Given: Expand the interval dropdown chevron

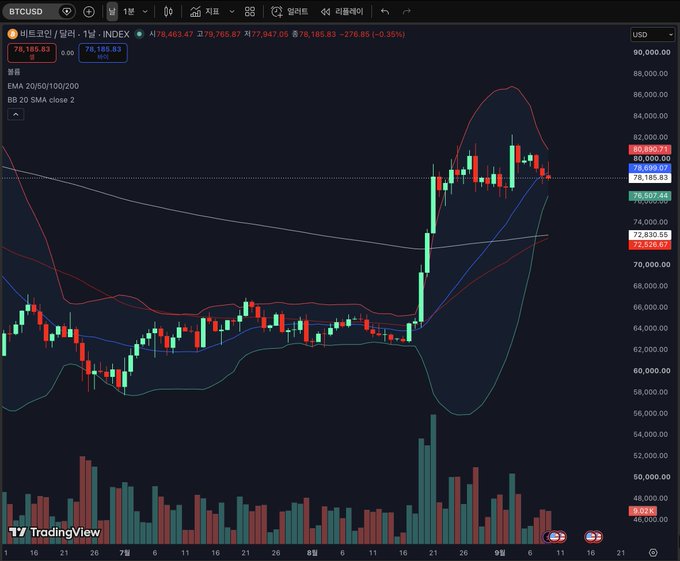Looking at the screenshot, I should tap(145, 12).
